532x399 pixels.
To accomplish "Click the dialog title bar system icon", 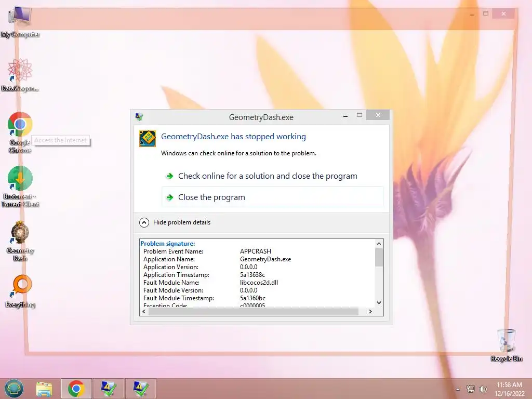I will point(139,117).
